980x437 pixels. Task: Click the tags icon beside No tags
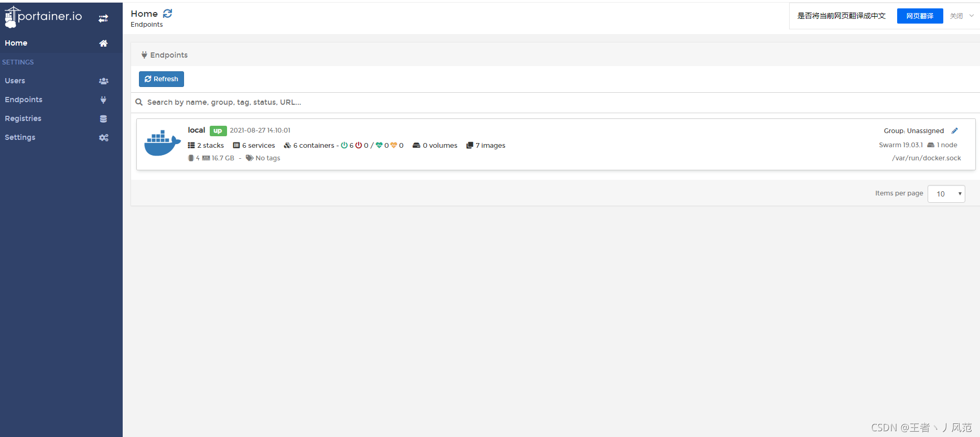coord(250,158)
